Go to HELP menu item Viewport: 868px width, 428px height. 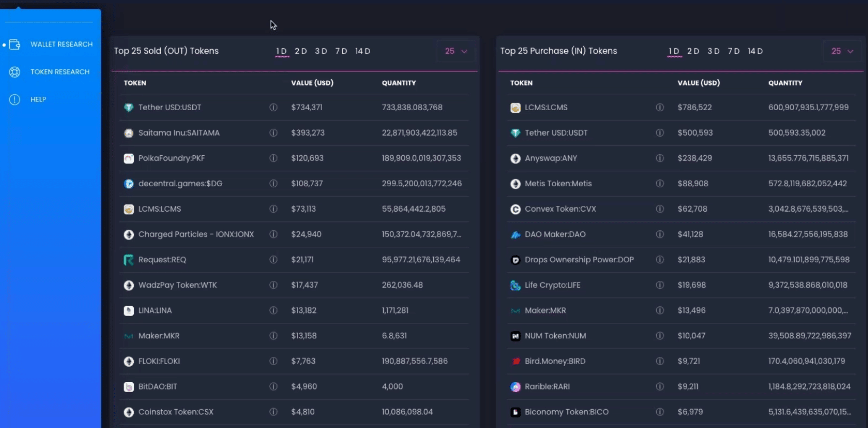click(x=38, y=99)
